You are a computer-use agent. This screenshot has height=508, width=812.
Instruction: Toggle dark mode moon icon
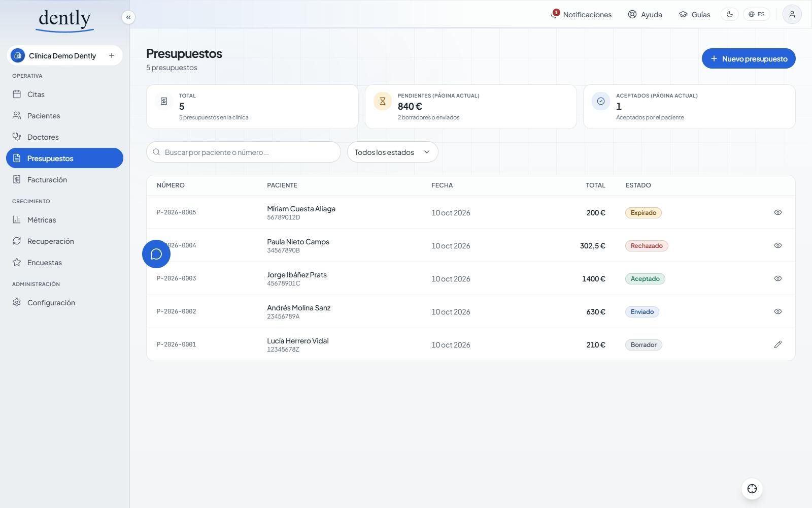point(729,14)
